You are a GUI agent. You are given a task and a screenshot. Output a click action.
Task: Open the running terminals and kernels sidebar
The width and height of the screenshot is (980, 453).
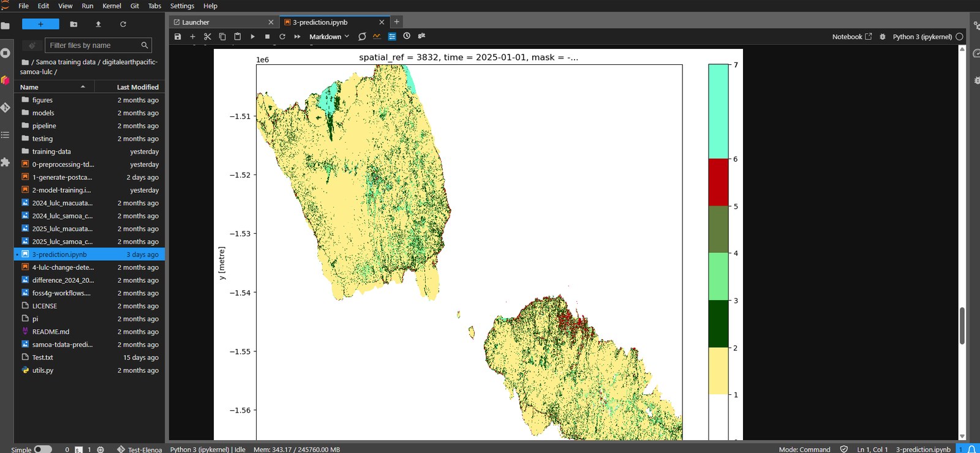[6, 53]
